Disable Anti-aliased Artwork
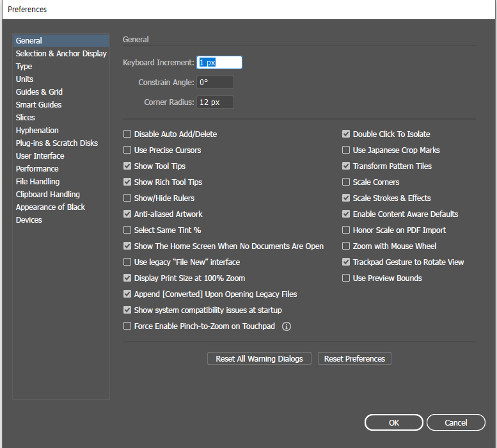Viewport: 497px width, 448px height. [127, 214]
